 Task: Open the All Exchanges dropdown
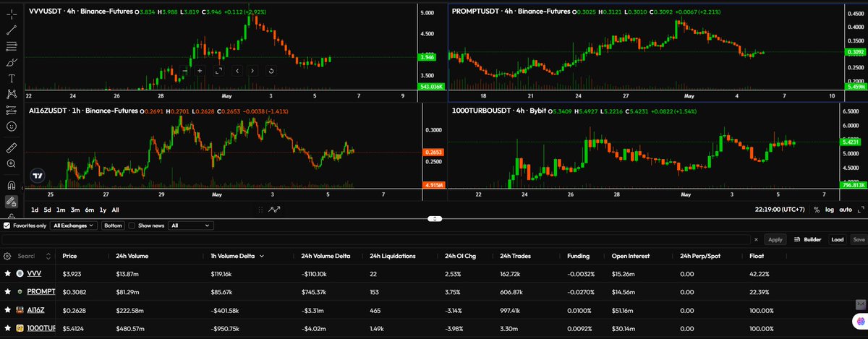pos(74,226)
